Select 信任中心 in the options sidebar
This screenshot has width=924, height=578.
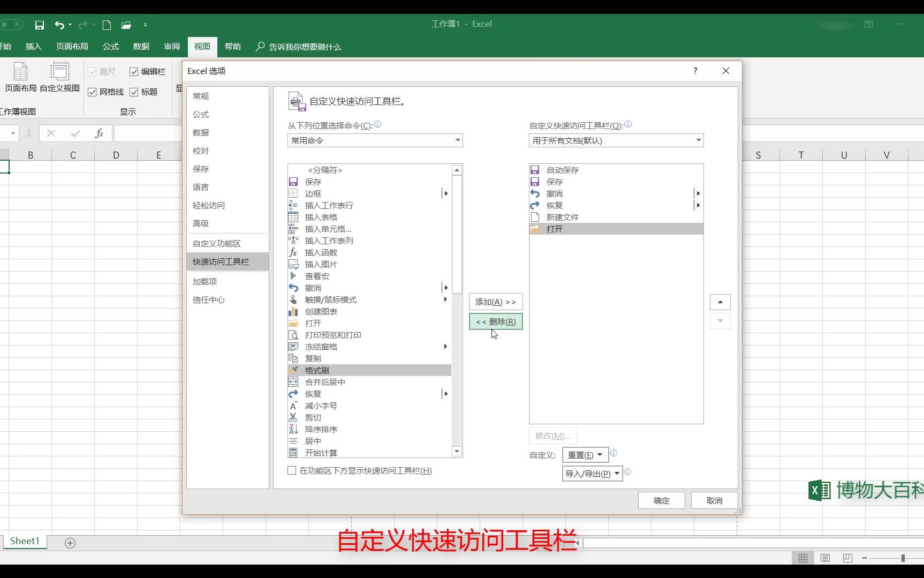[227, 300]
